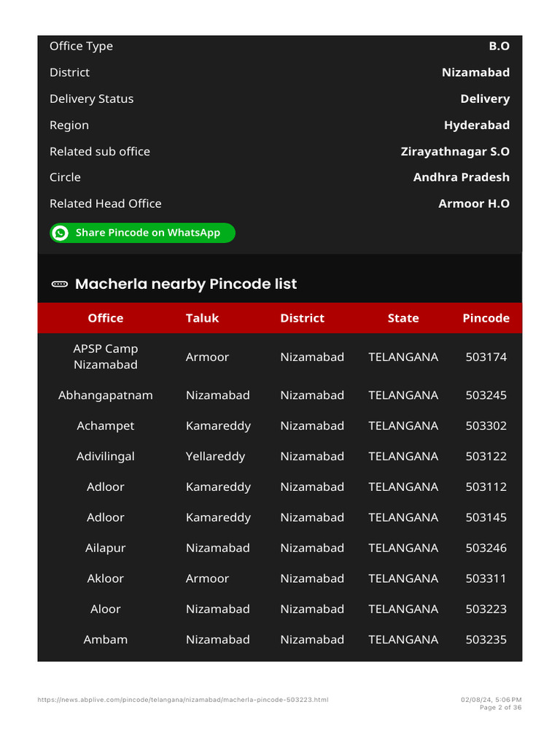Click pincode 503145 for Adloor
This screenshot has height=747, width=560.
[x=486, y=518]
